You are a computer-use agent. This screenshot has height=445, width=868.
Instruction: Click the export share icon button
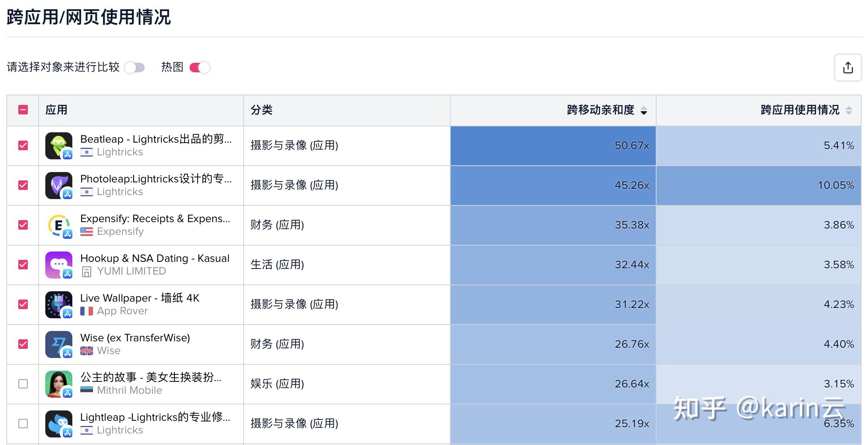click(x=848, y=68)
